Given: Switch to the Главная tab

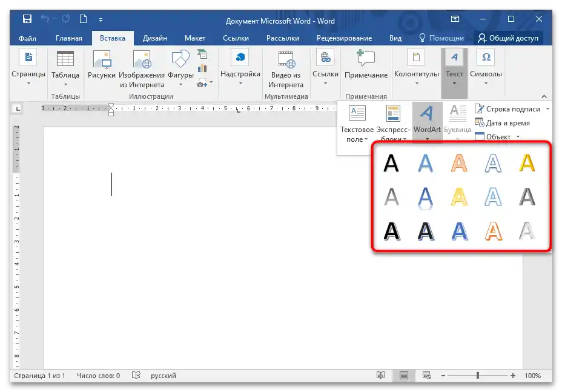Looking at the screenshot, I should pyautogui.click(x=69, y=38).
